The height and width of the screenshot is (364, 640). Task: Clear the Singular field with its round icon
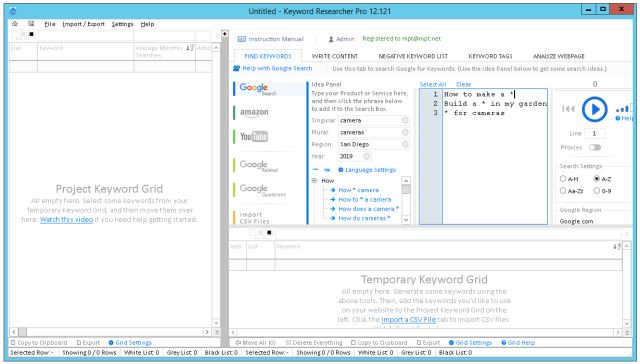405,120
